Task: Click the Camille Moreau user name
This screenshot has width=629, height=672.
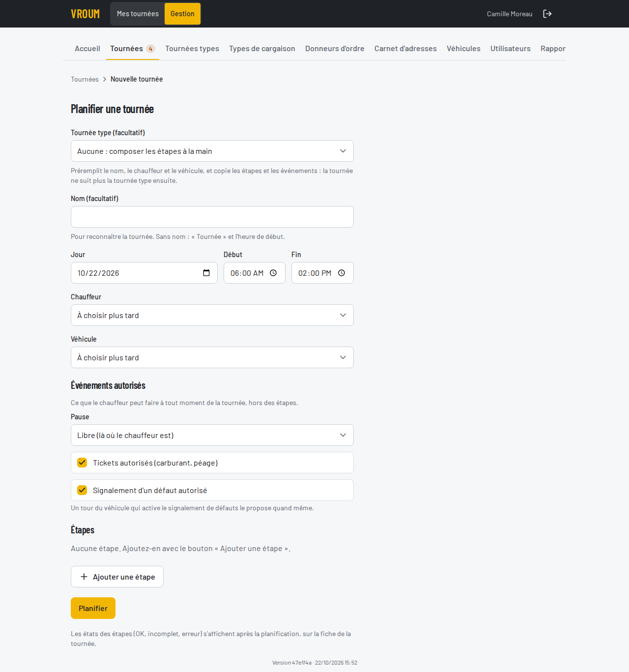Action: coord(510,14)
